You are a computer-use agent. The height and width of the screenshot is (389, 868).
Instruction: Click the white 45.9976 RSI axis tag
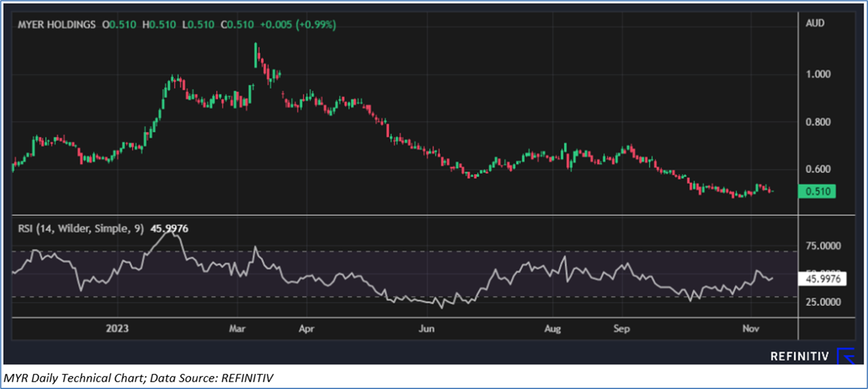pyautogui.click(x=822, y=279)
